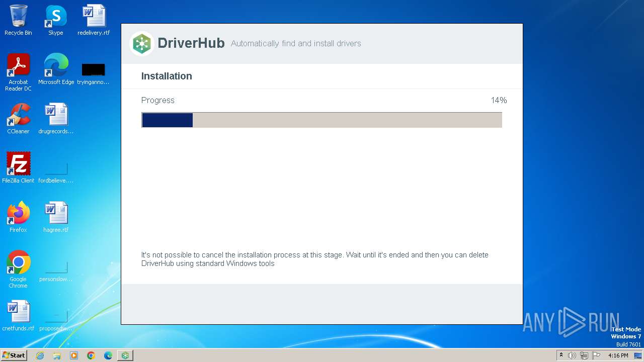The width and height of the screenshot is (644, 362).
Task: Open Windows Explorer folder in taskbar
Action: pyautogui.click(x=57, y=355)
